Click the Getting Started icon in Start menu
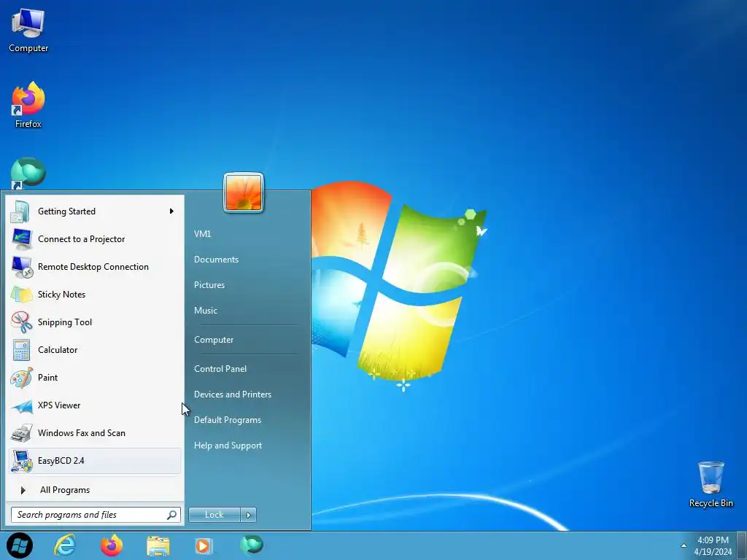 21,211
